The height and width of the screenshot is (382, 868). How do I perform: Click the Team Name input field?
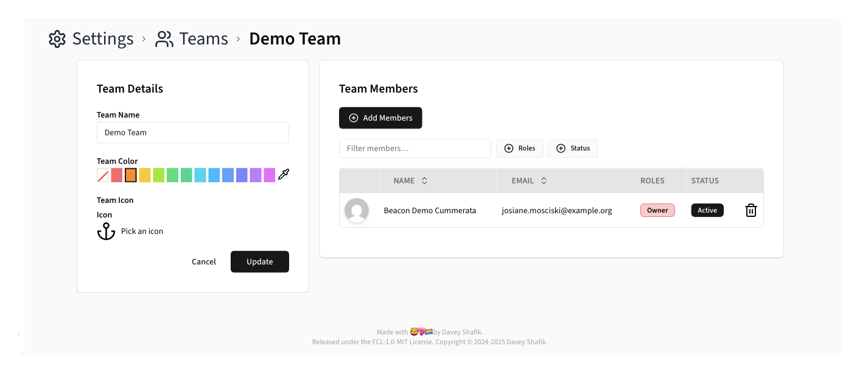coord(192,133)
